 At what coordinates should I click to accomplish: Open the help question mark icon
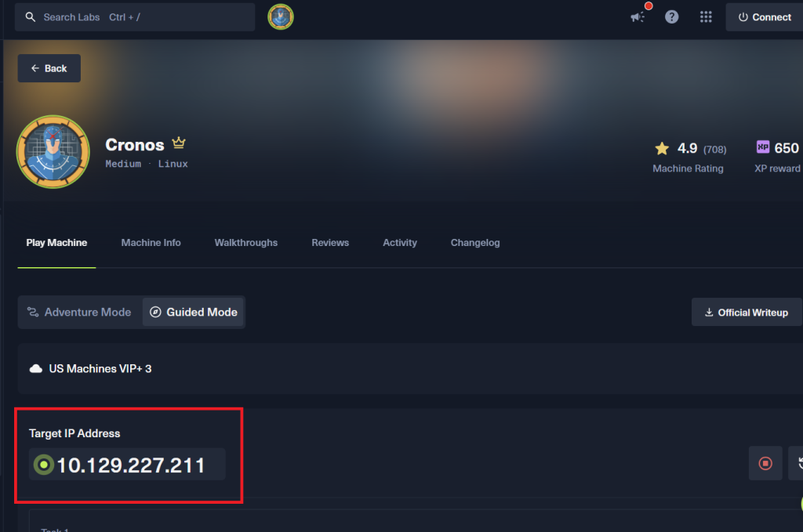coord(671,17)
